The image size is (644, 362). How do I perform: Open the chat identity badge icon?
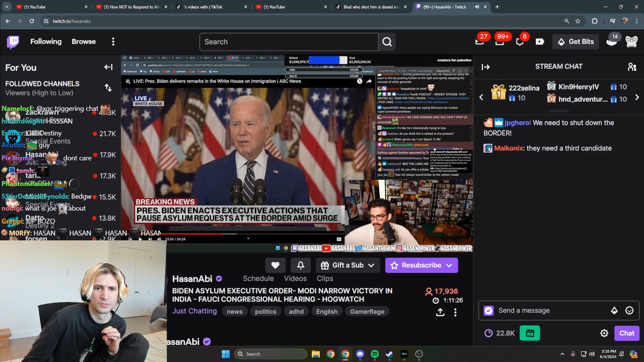click(489, 311)
